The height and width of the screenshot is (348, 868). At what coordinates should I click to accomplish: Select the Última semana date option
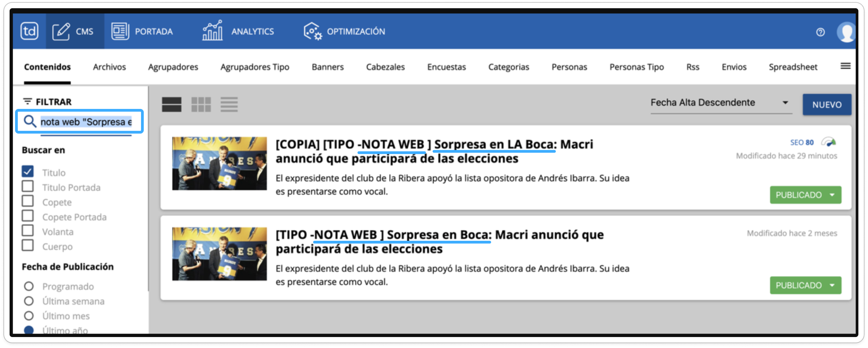[x=29, y=301]
